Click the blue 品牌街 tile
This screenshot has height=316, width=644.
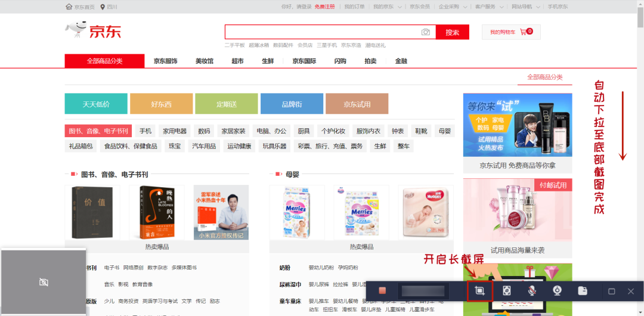click(x=292, y=104)
